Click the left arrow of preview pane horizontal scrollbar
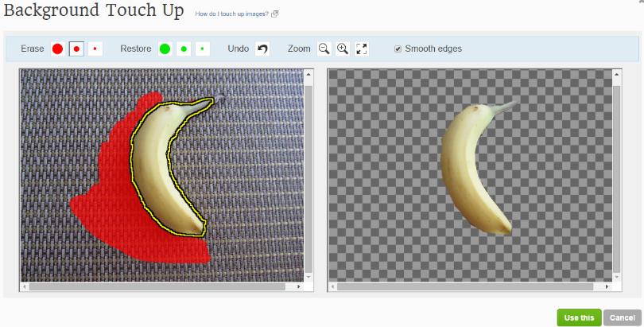Screen dimensions: 644x327 pyautogui.click(x=332, y=286)
